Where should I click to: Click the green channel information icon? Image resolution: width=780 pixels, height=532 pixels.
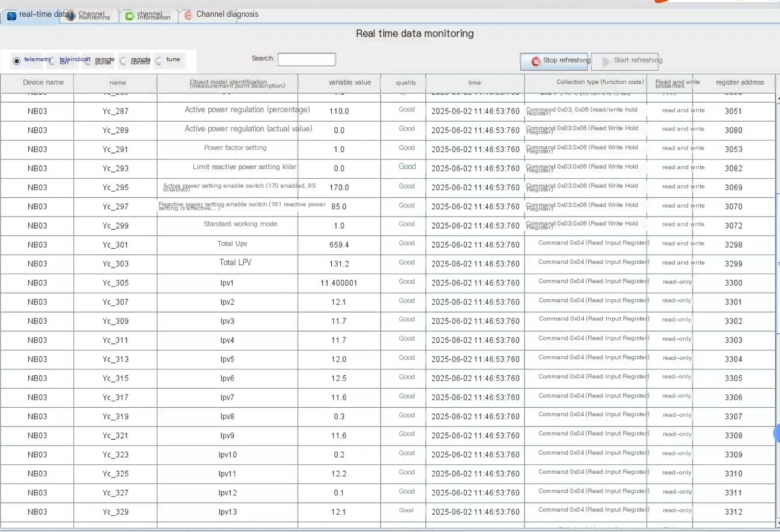[x=130, y=16]
